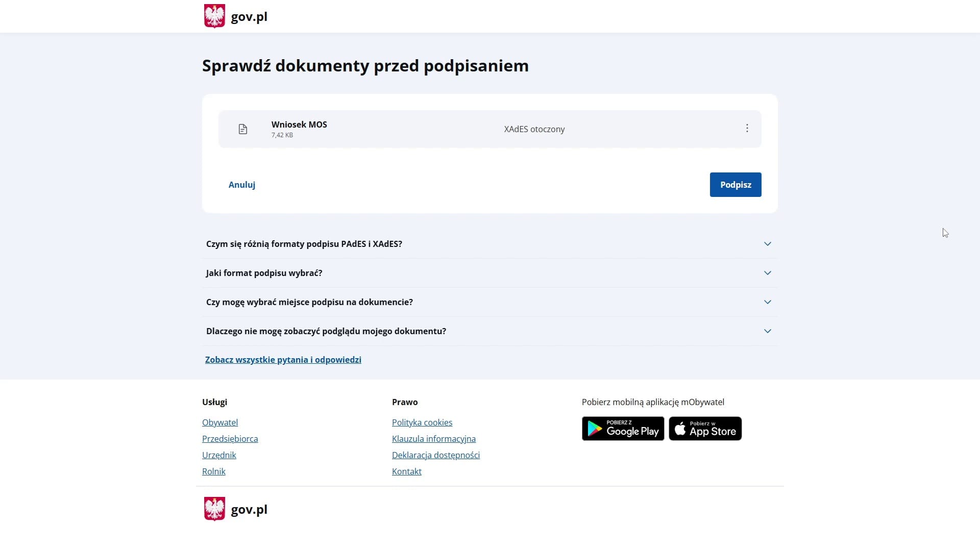This screenshot has width=980, height=551.
Task: Open the App Store download badge
Action: click(x=705, y=429)
